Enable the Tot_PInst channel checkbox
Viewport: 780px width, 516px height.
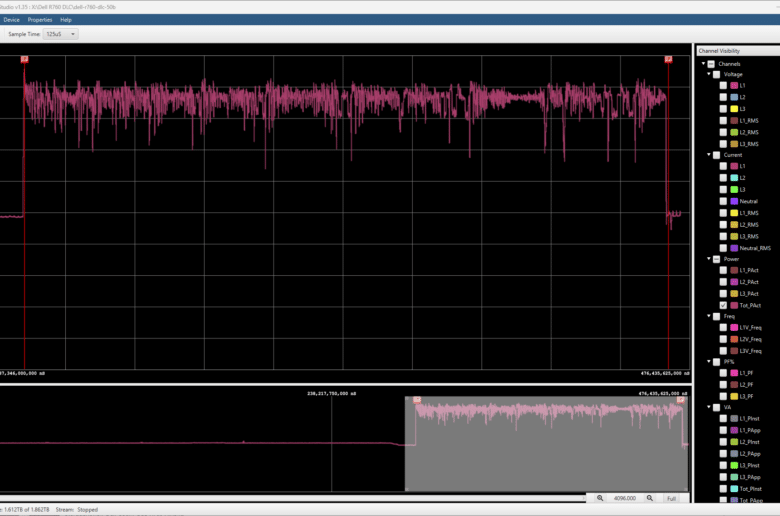[723, 489]
